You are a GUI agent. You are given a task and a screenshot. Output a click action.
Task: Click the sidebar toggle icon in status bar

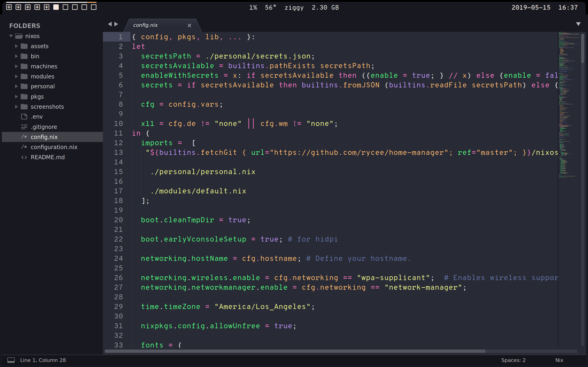[11, 360]
